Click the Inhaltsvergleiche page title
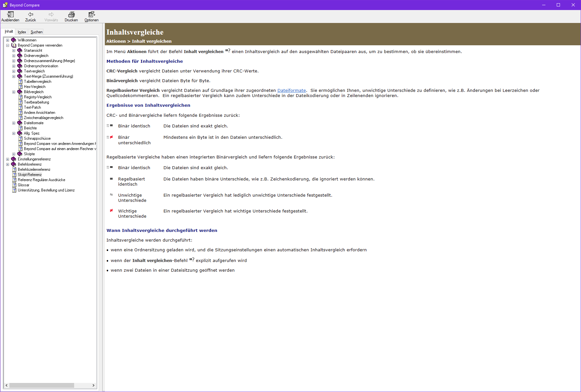The image size is (581, 392). click(x=135, y=32)
